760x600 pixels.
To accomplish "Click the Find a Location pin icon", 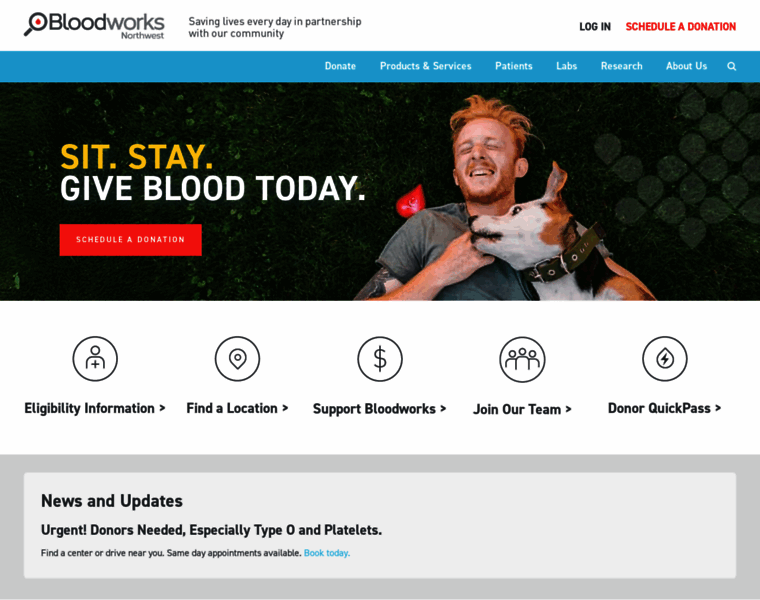I will pyautogui.click(x=238, y=359).
